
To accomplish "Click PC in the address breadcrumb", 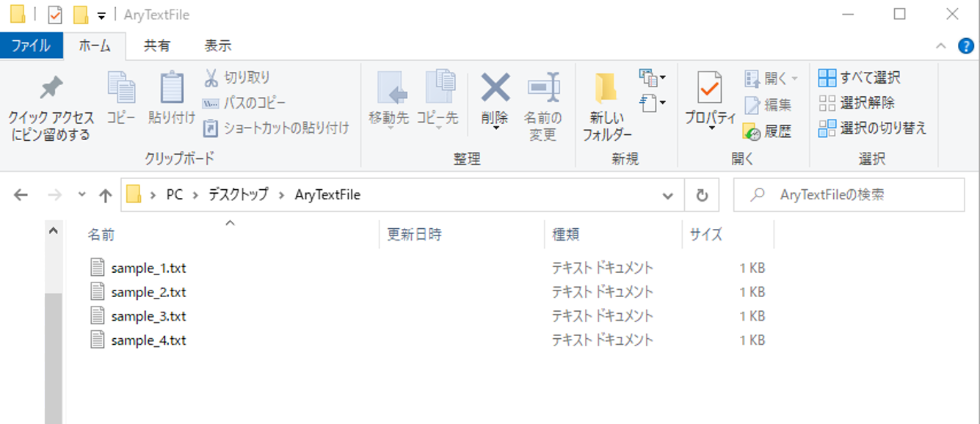I will click(x=174, y=195).
